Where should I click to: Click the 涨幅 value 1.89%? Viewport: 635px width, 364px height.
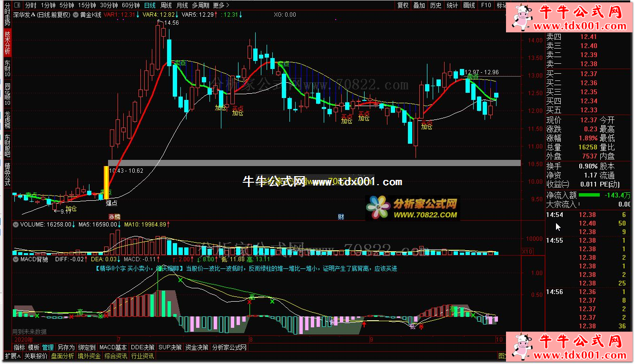(x=588, y=138)
